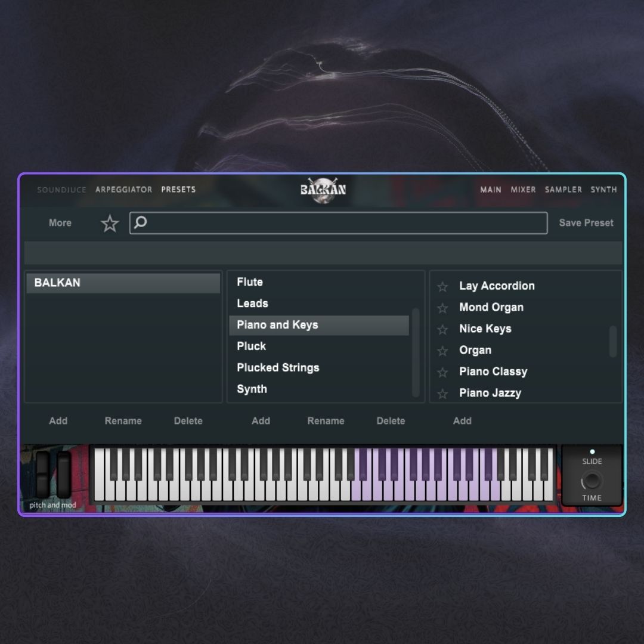This screenshot has width=644, height=644.
Task: Turn the Slide Time knob
Action: point(592,481)
